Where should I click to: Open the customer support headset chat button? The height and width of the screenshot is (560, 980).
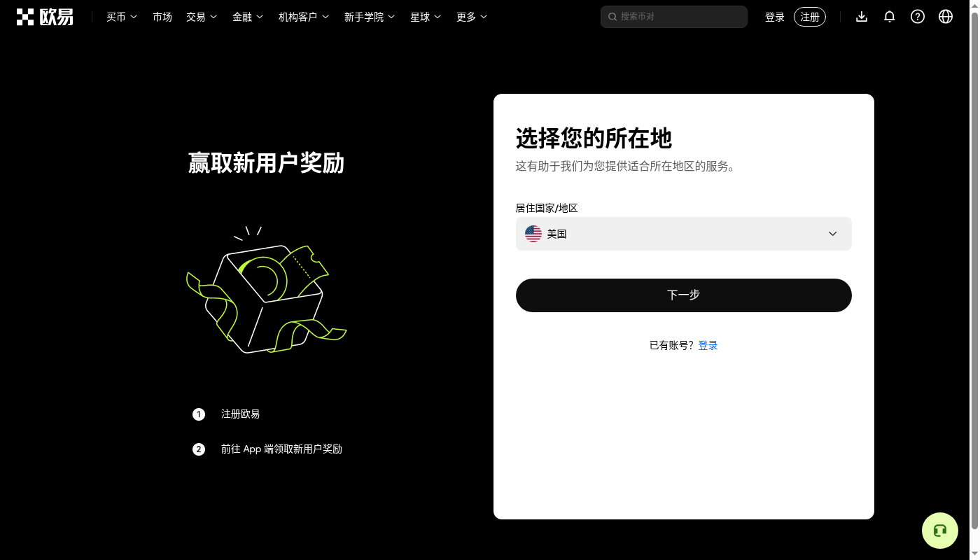940,531
